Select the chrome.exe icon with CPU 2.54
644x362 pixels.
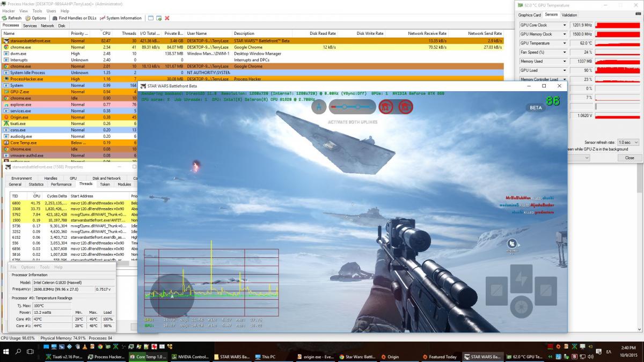click(x=6, y=47)
